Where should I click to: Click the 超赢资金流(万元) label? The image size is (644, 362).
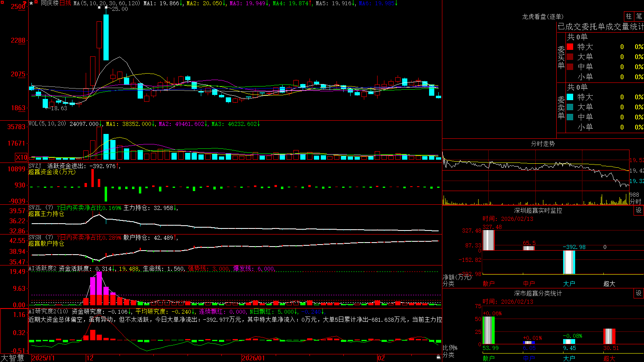pos(52,172)
